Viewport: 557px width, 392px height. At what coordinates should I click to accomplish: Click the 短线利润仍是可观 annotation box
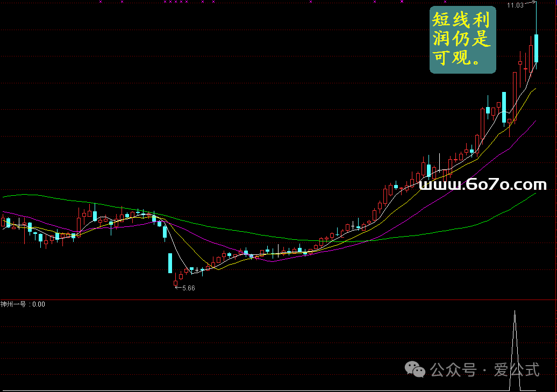(462, 40)
